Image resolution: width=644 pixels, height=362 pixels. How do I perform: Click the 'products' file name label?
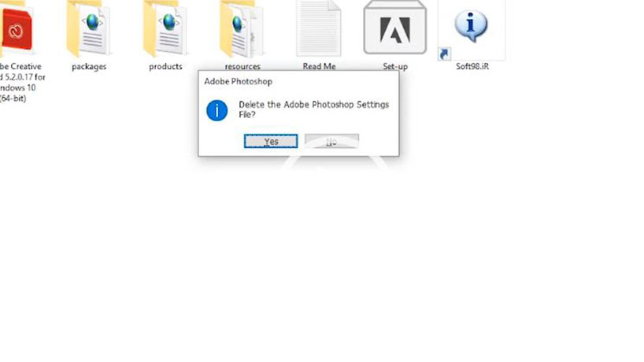[x=165, y=66]
